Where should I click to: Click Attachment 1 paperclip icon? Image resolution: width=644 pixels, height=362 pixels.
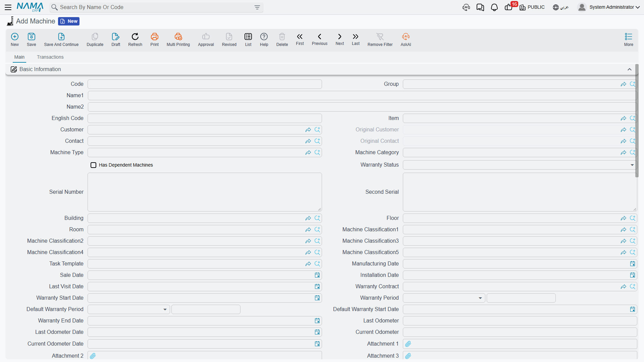pos(408,344)
